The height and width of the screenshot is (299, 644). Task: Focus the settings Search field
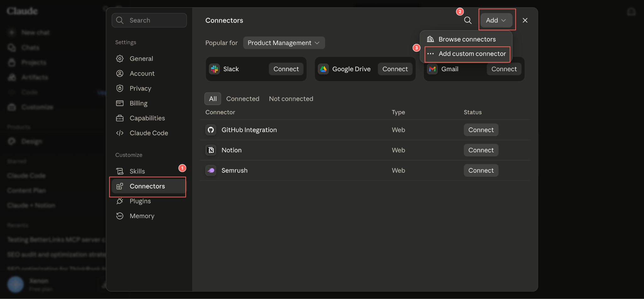pos(149,20)
